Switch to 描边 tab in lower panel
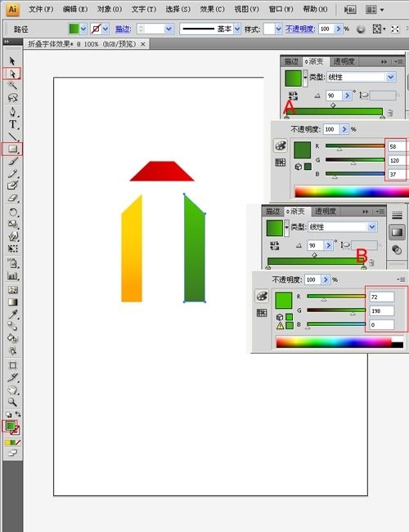The width and height of the screenshot is (409, 532). click(272, 211)
